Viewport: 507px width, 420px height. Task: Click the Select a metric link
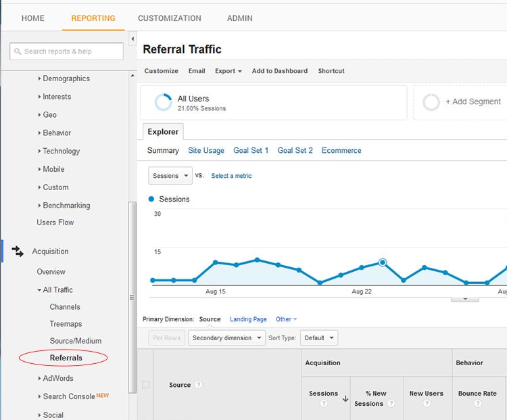[231, 176]
